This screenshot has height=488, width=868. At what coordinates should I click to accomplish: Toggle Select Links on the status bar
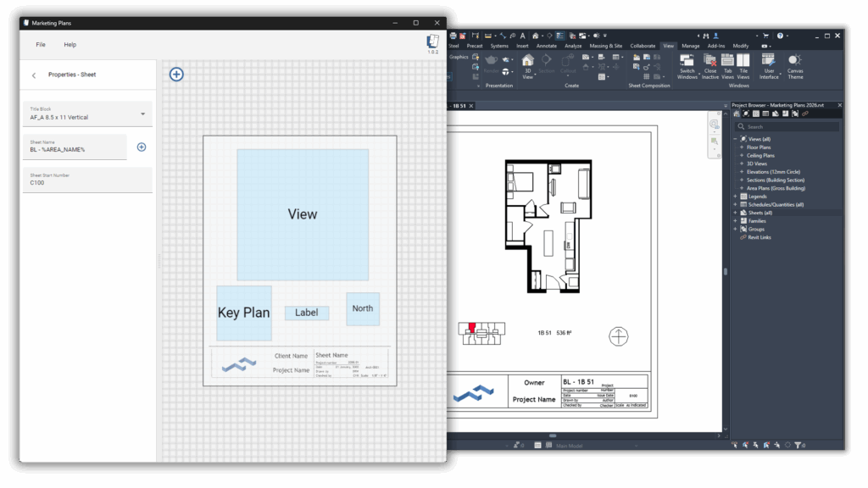point(735,445)
